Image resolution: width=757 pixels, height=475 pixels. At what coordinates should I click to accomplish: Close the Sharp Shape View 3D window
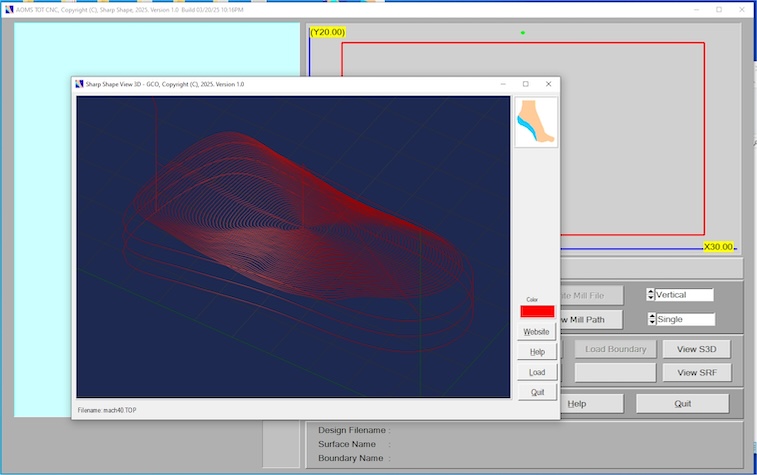(548, 84)
